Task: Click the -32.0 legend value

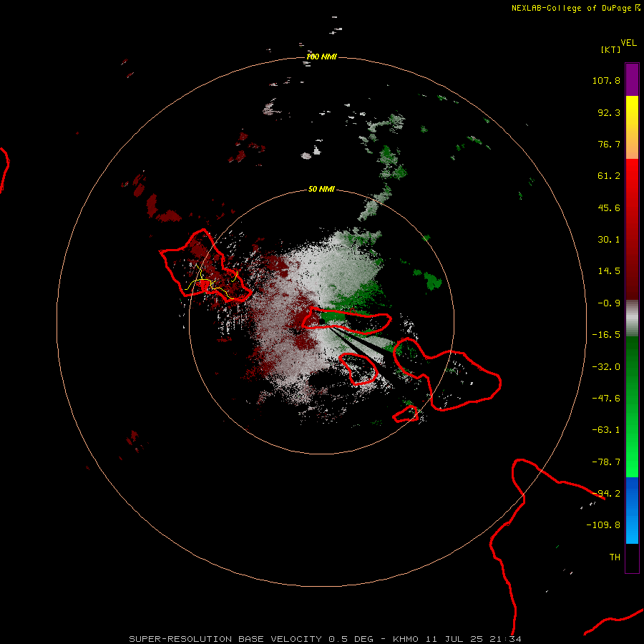Action: 606,367
